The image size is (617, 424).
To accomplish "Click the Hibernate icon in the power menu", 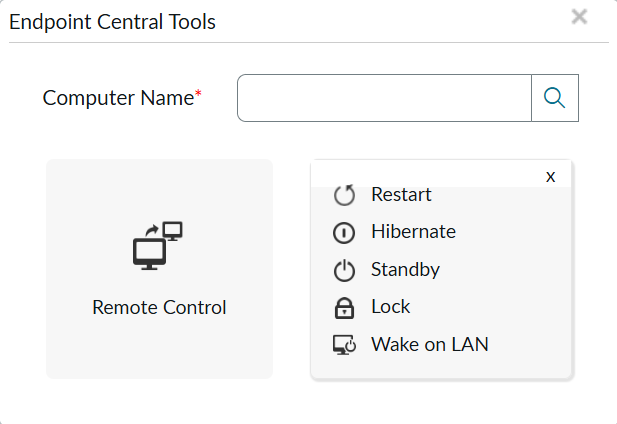I will click(x=344, y=232).
